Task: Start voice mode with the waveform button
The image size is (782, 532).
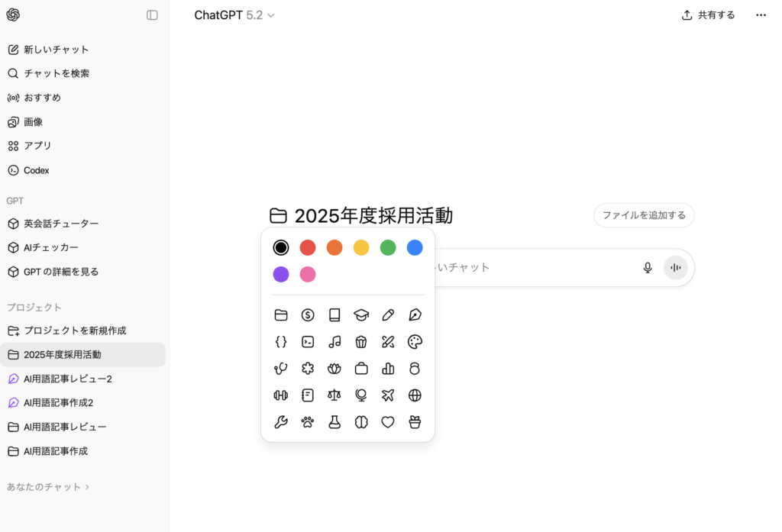Action: 675,268
